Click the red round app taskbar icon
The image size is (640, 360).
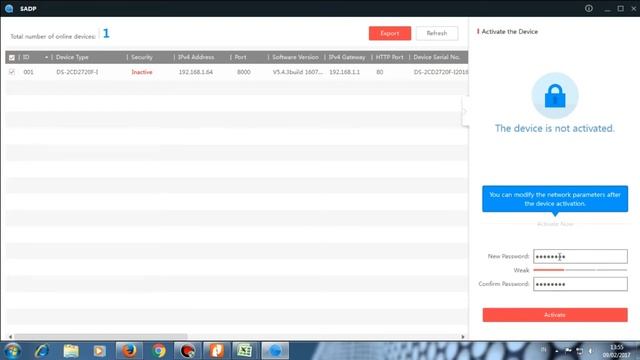[187, 351]
